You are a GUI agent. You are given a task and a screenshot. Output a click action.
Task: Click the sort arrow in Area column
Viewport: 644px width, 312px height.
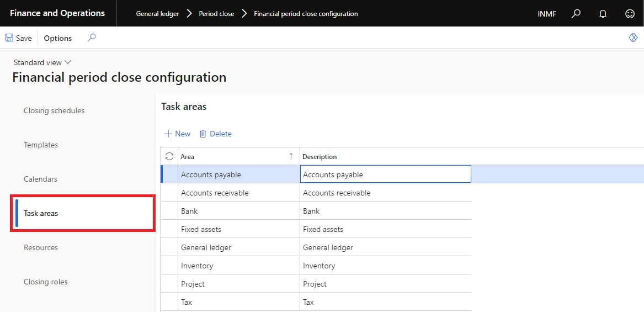click(x=291, y=156)
